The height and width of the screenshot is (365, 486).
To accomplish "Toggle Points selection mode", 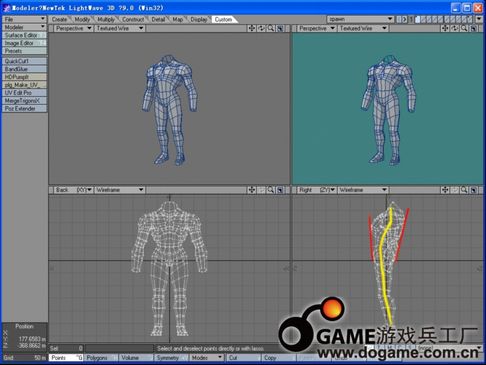I will point(66,358).
